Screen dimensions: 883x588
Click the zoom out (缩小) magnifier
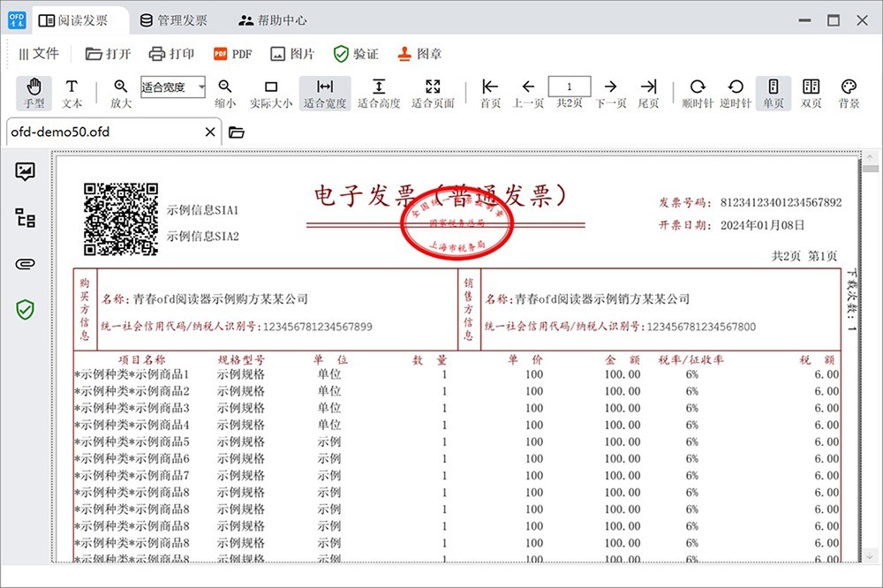[x=225, y=87]
